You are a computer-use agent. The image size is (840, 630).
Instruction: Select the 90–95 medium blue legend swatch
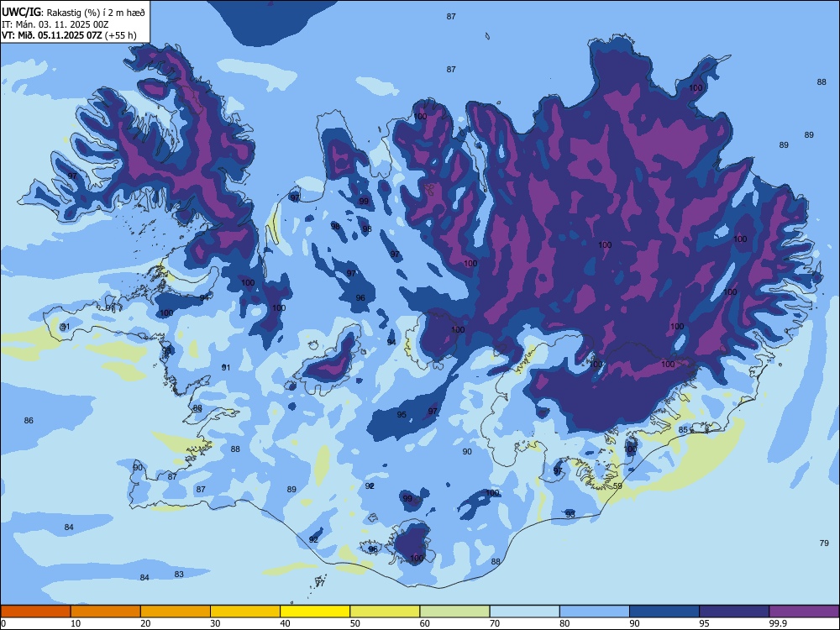tap(664, 612)
